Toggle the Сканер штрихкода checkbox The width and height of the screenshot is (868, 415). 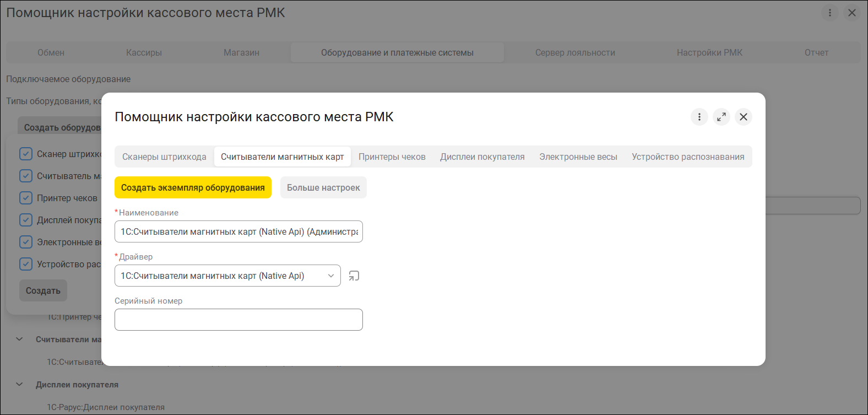(26, 154)
